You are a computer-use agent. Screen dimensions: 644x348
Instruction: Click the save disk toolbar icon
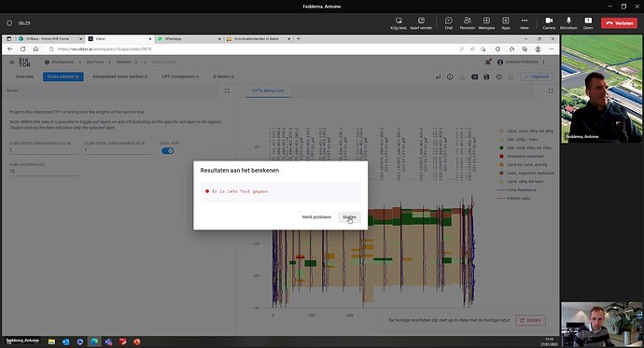486,77
